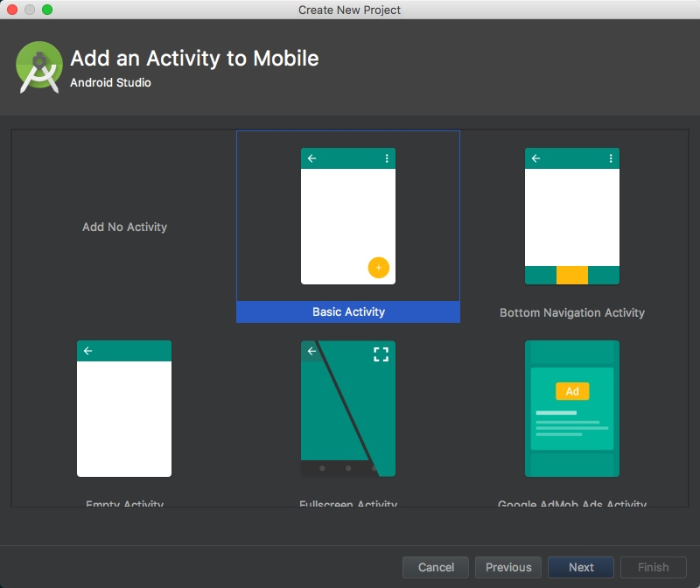Viewport: 700px width, 588px height.
Task: Click the Android Studio logo icon
Action: point(39,67)
